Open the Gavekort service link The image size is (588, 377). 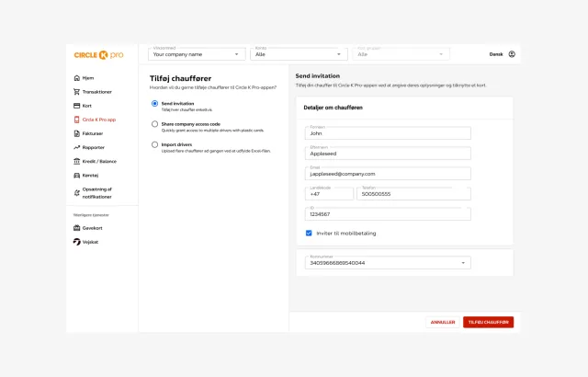click(92, 228)
